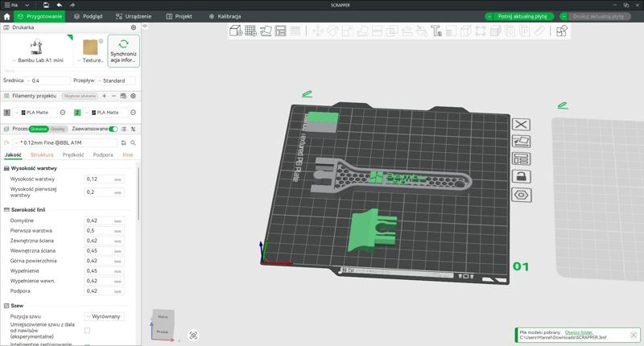Toggle the Zaawansowane advanced switch
This screenshot has width=644, height=346.
pyautogui.click(x=114, y=129)
